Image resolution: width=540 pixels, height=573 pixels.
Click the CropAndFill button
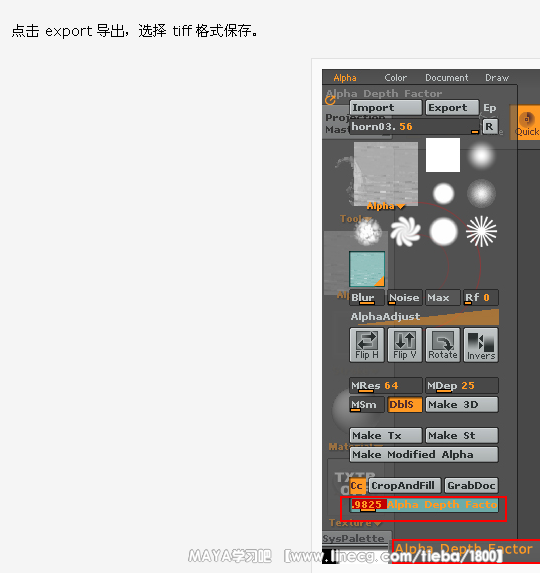pos(405,486)
